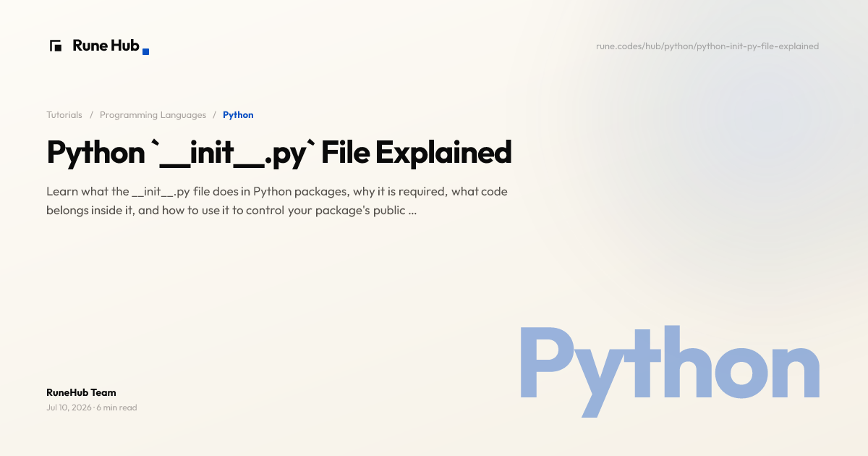Click the RuneHub Team author name
868x456 pixels.
[x=81, y=392]
